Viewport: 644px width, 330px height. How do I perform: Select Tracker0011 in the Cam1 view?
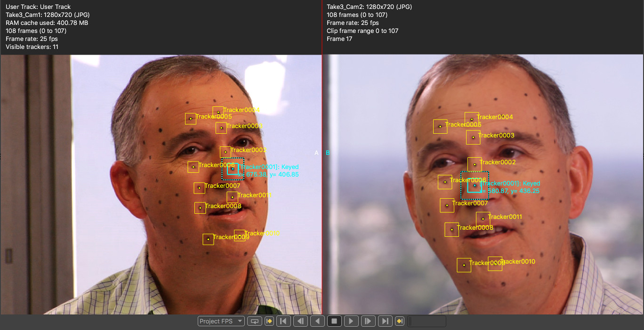click(232, 197)
